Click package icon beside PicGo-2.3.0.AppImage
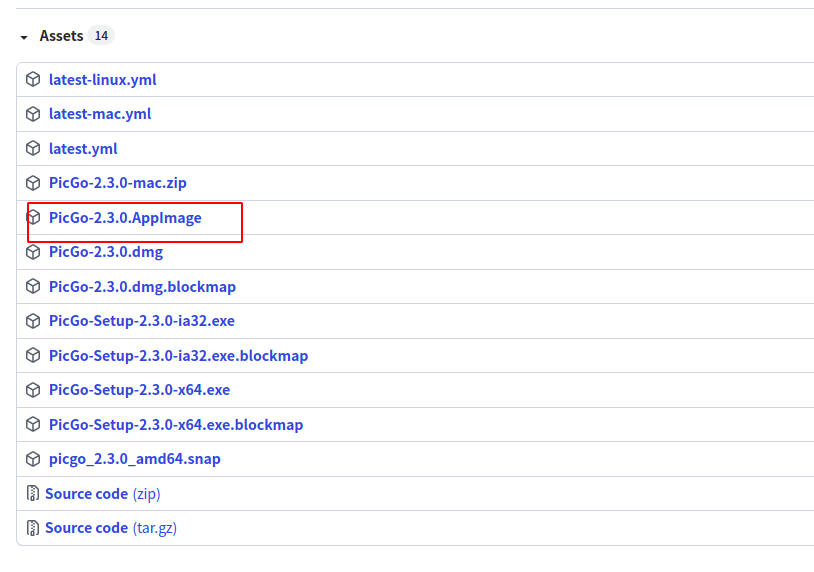 pos(33,217)
